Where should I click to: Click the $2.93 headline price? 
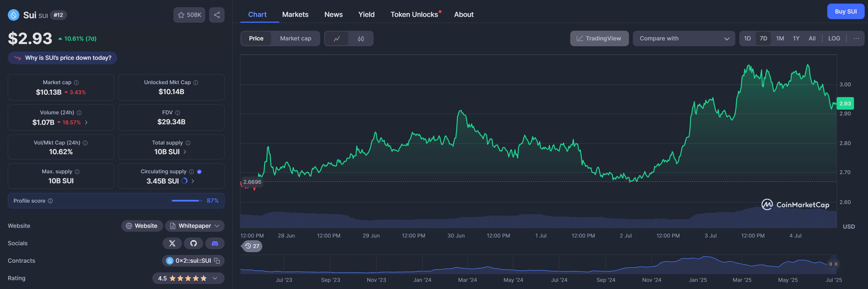click(x=30, y=38)
